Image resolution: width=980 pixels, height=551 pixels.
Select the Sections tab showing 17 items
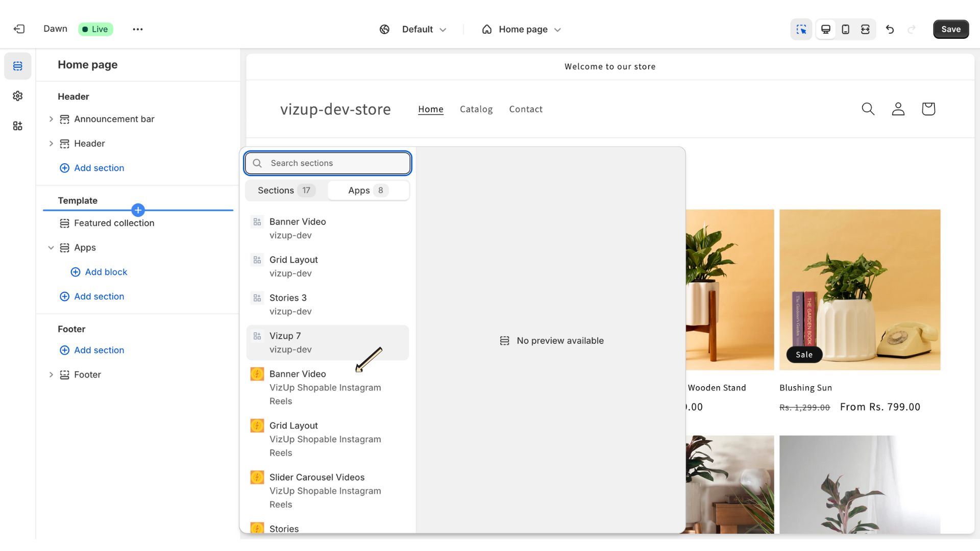(x=283, y=190)
